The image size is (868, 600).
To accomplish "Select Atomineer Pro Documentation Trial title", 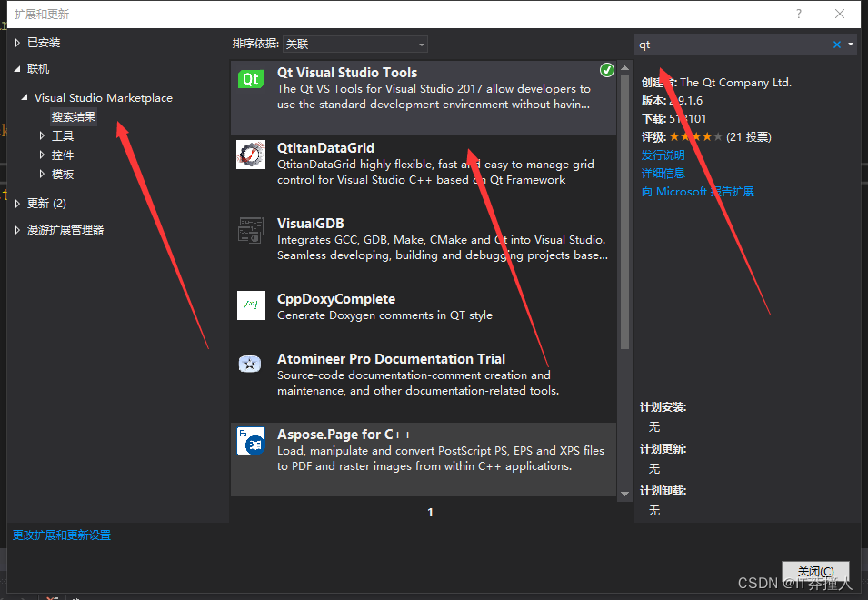I will 391,359.
